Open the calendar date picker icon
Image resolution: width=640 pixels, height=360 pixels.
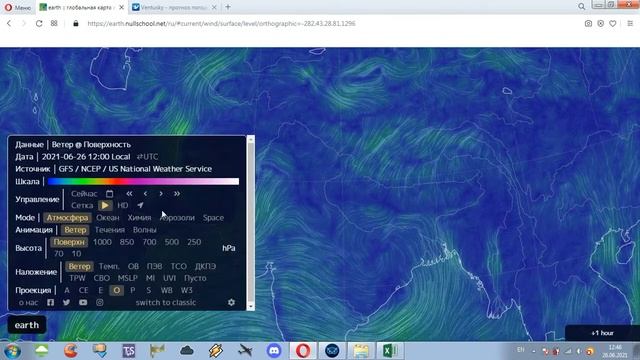point(109,193)
